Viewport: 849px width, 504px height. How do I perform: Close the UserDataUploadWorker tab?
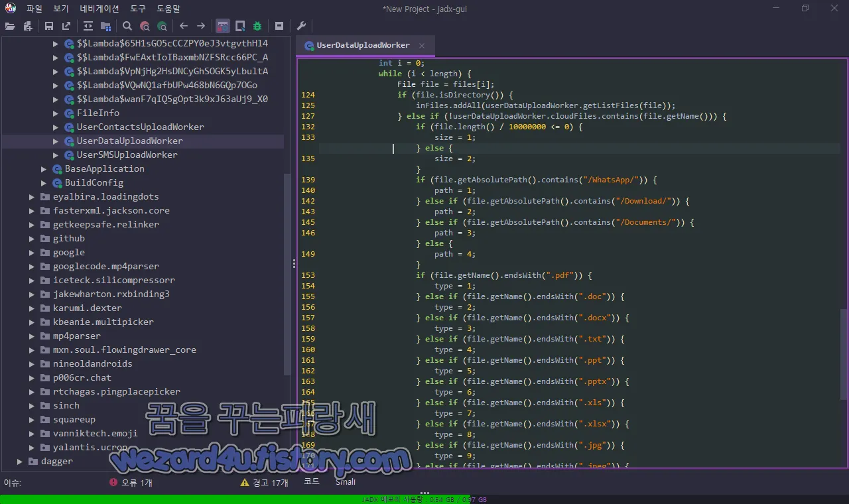(x=422, y=45)
